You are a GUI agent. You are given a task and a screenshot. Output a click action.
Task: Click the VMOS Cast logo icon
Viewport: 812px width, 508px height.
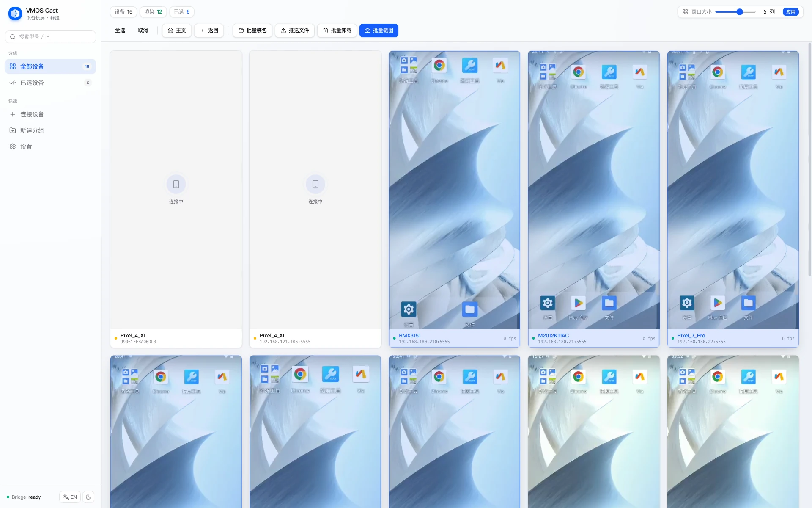15,14
